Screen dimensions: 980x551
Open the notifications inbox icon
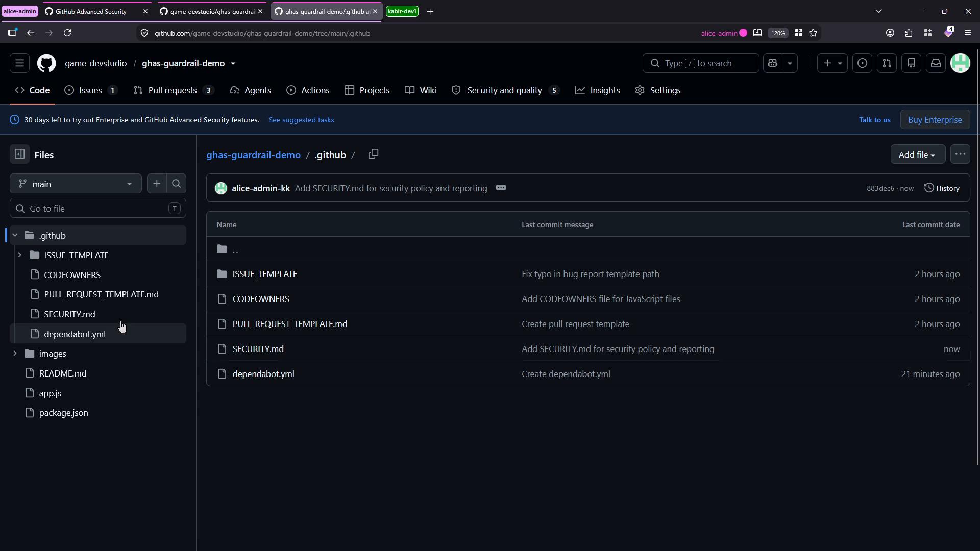(936, 63)
